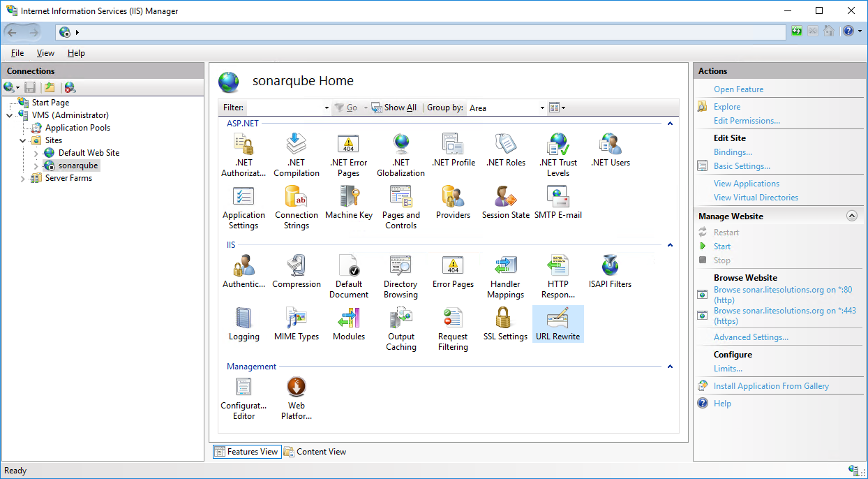Click the address bar breadcrumb field
Image resolution: width=868 pixels, height=479 pixels.
click(x=421, y=32)
